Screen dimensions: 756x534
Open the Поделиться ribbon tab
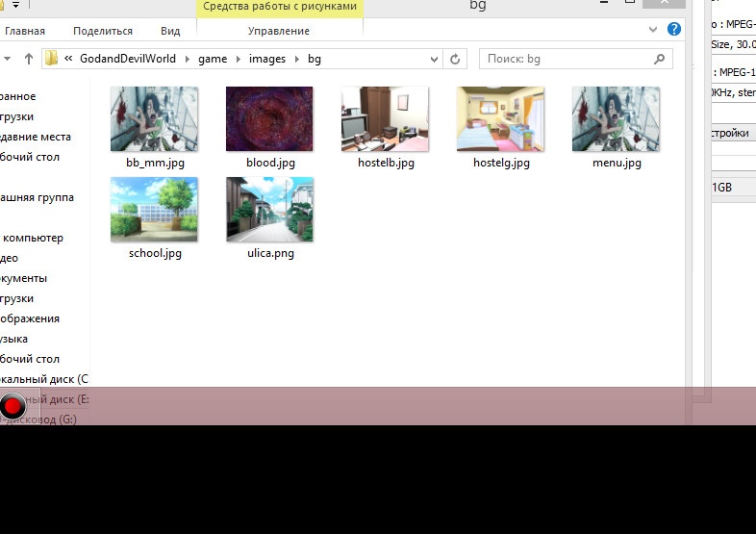(102, 31)
